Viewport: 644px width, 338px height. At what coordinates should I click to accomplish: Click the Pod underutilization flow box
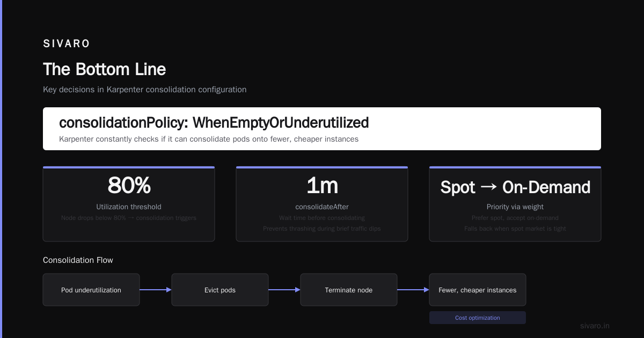[x=91, y=290]
